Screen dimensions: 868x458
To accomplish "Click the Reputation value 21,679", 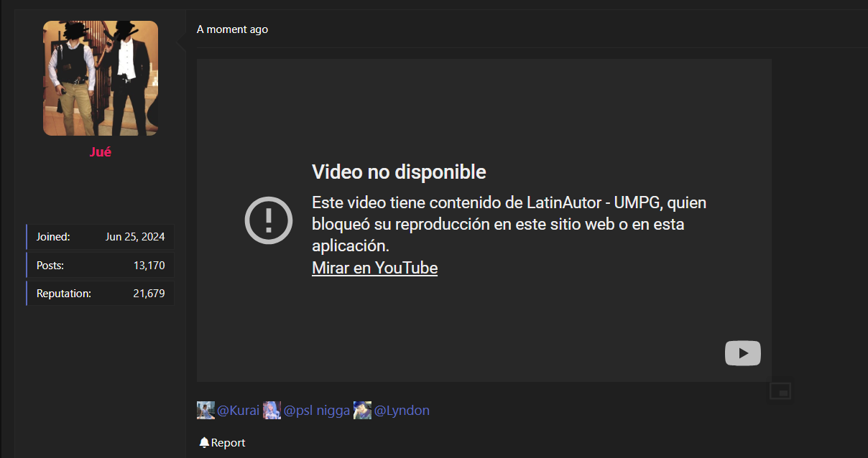I will click(x=149, y=294).
